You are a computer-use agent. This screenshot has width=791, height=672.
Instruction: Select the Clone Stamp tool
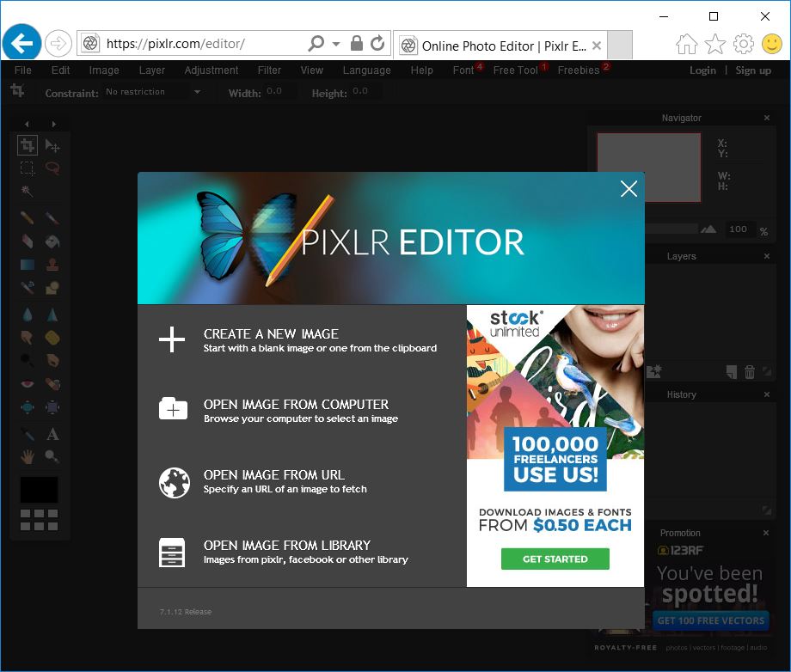52,265
